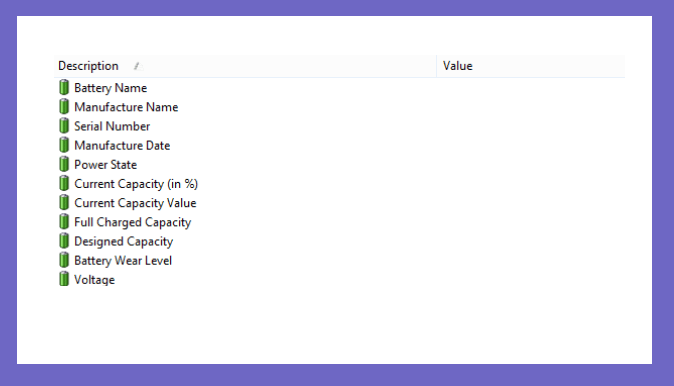Click the Value column header
The width and height of the screenshot is (674, 386).
pyautogui.click(x=531, y=66)
